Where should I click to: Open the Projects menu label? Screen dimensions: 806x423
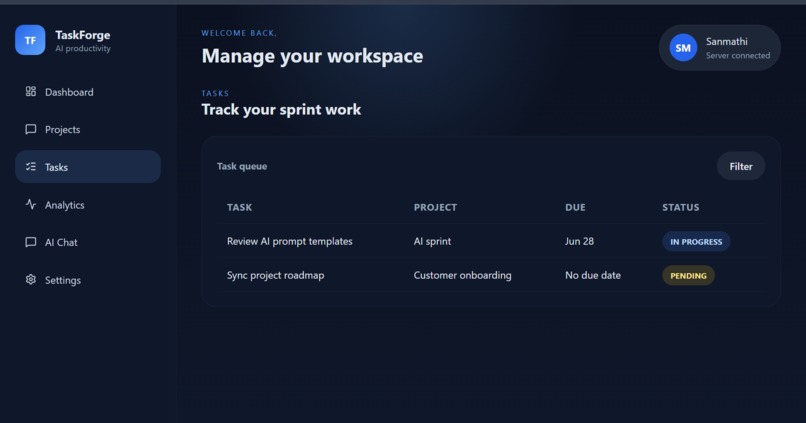coord(63,130)
